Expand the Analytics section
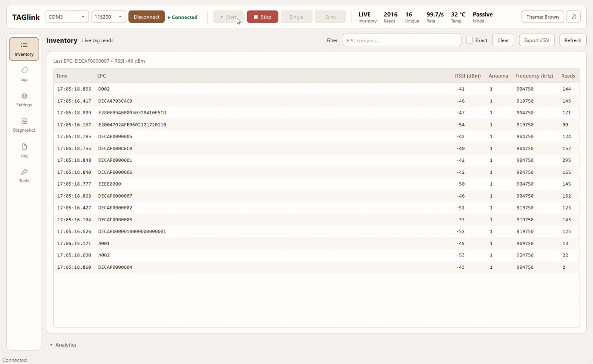This screenshot has width=593, height=364. (x=63, y=345)
